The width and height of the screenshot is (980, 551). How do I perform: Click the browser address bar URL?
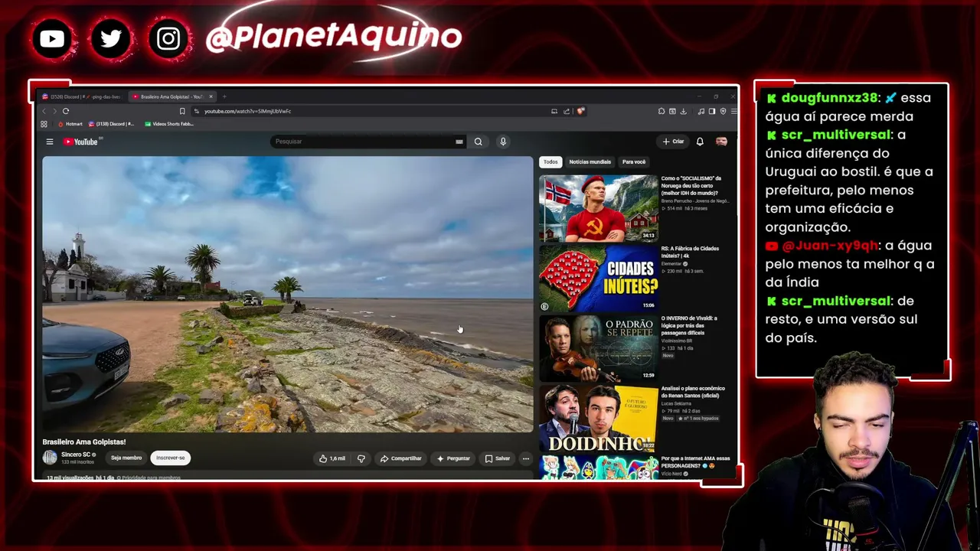[x=247, y=111]
